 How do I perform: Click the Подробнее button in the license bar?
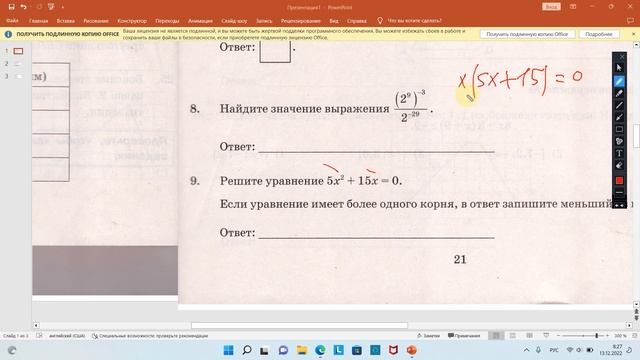pos(599,34)
